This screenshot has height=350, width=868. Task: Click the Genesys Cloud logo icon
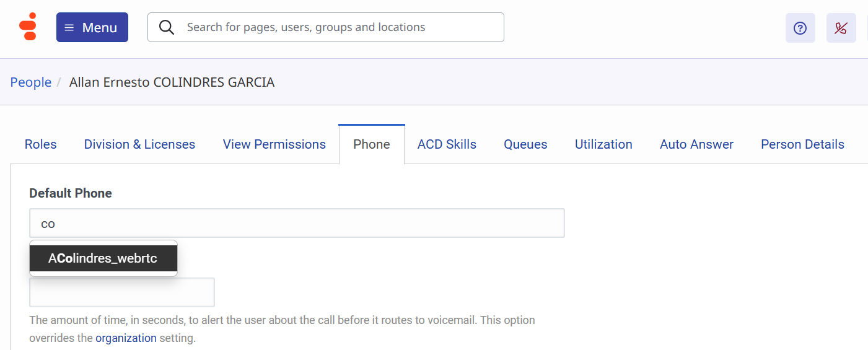point(28,27)
